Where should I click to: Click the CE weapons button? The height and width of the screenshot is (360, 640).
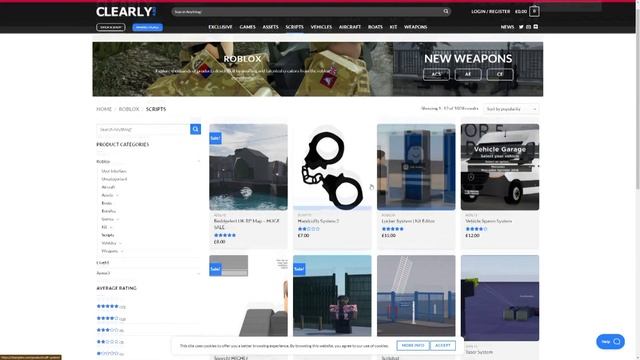point(500,74)
